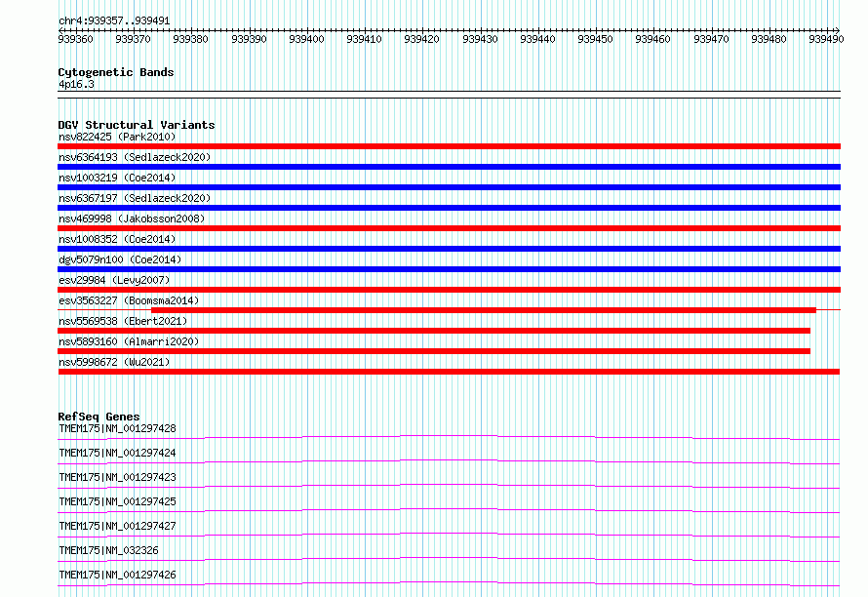Select the TMEM175|NM_001297426 transcript label
Viewport: 868px width, 597px height.
click(117, 575)
